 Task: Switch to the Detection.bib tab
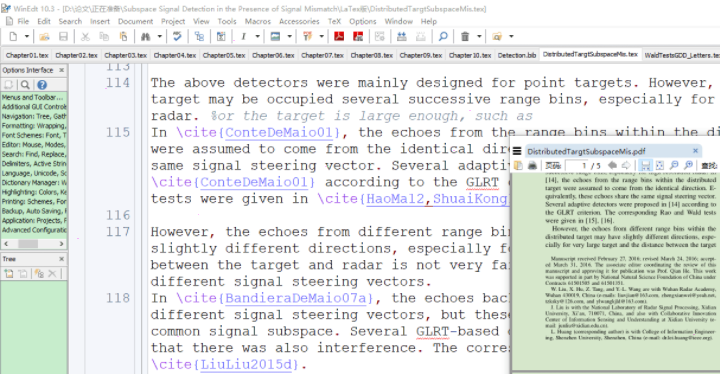517,55
